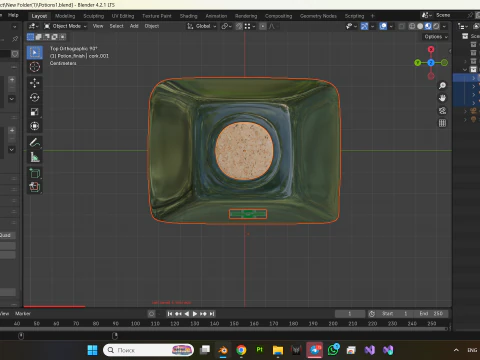Open Blender from the taskbar
The height and width of the screenshot is (360, 480).
223,350
